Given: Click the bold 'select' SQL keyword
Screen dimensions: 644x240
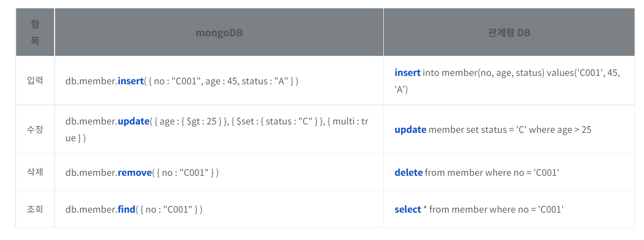Looking at the screenshot, I should 408,209.
